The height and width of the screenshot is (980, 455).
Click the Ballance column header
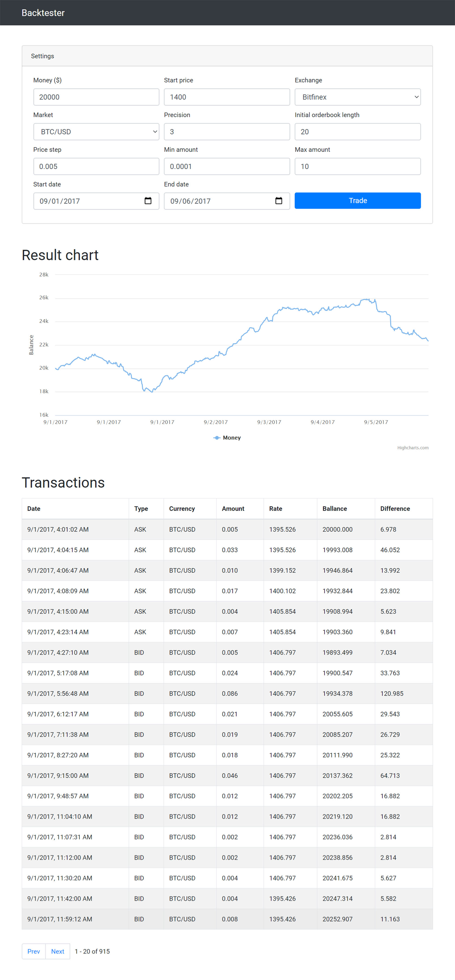[334, 509]
